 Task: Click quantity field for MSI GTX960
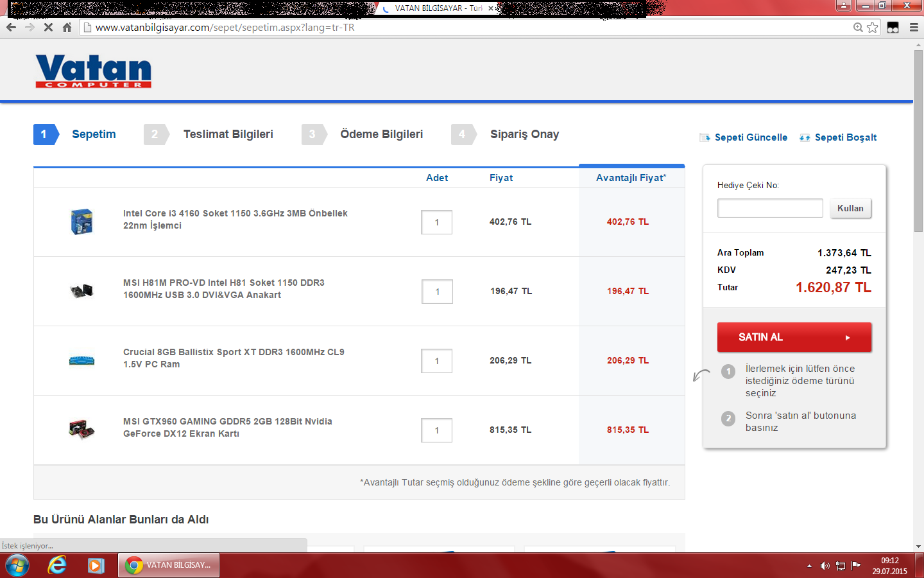(x=437, y=430)
